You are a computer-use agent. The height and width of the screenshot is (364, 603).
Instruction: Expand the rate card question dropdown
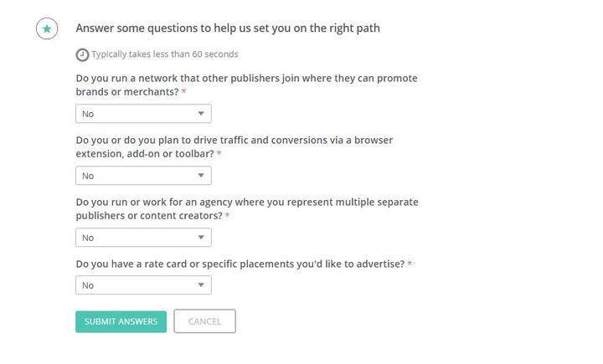click(143, 285)
